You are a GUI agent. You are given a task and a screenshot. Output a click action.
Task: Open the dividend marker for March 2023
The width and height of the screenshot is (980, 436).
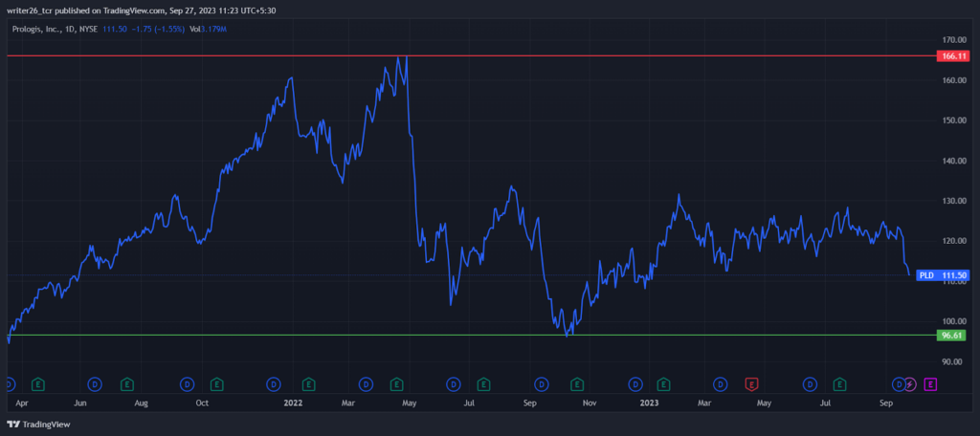tap(721, 382)
